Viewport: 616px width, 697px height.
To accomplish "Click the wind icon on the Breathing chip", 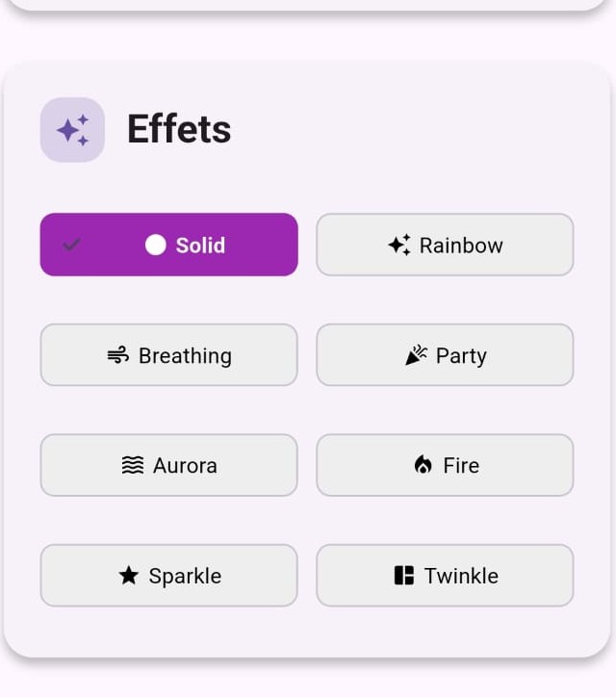I will click(x=118, y=355).
